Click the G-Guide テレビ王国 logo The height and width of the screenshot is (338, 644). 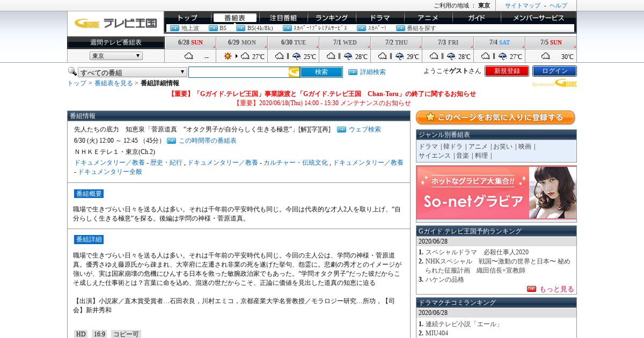point(115,23)
